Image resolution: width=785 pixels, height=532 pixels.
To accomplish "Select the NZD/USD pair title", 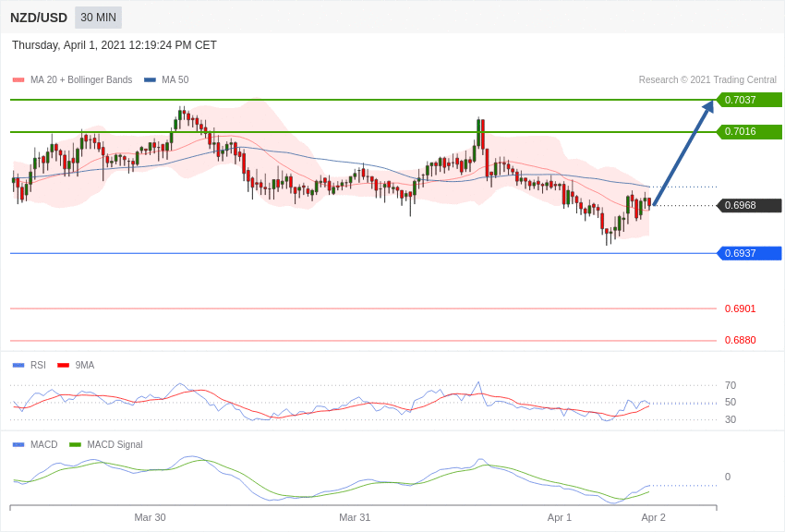I will (x=39, y=18).
